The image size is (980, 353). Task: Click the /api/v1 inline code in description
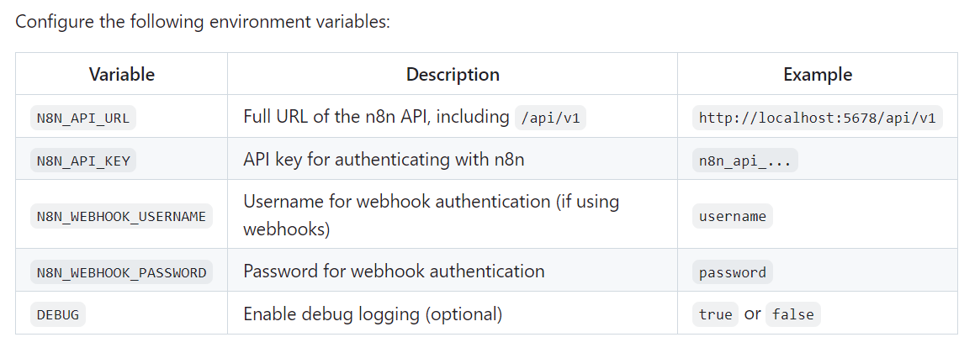[x=550, y=118]
